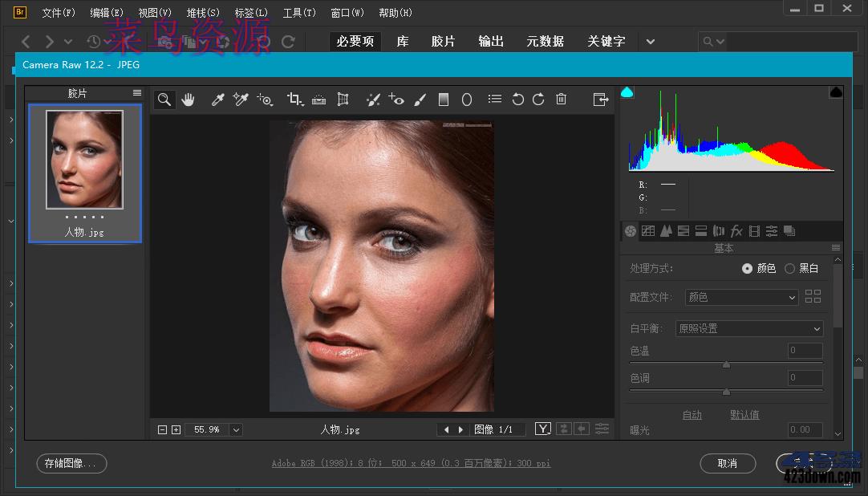Image resolution: width=868 pixels, height=496 pixels.
Task: Open the Detail panel tab
Action: click(x=665, y=231)
